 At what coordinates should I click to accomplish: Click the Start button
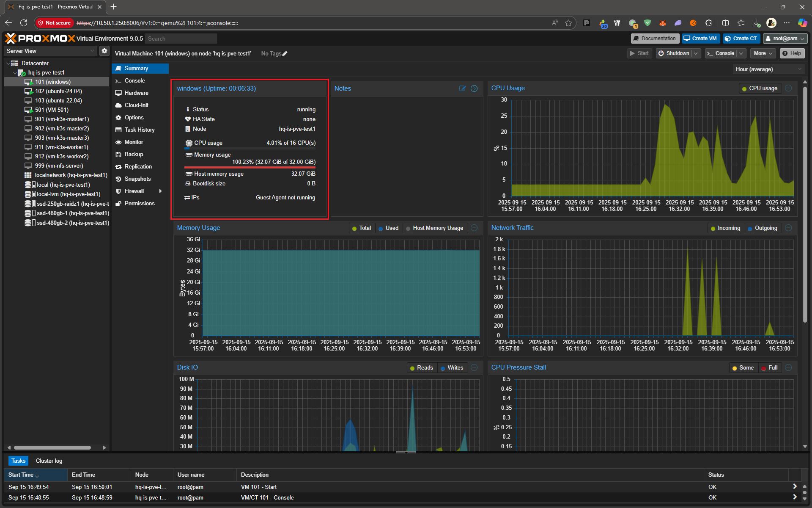click(639, 53)
